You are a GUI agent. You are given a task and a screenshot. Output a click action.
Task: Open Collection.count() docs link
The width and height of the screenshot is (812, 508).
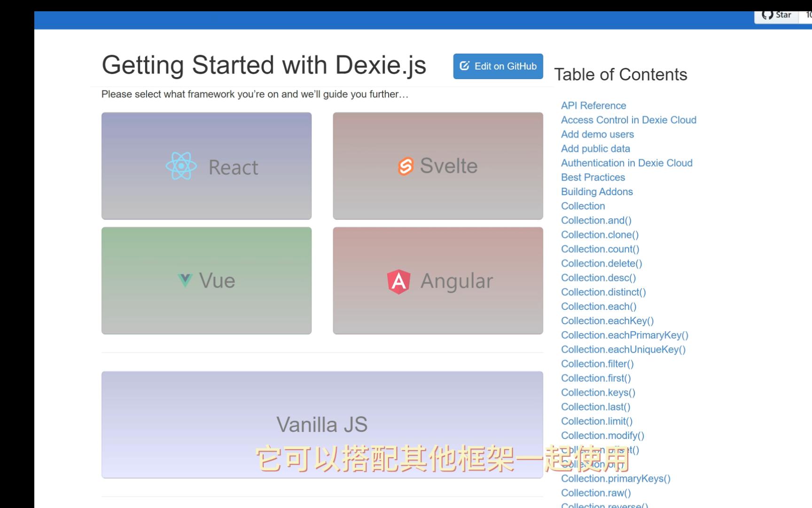click(600, 249)
